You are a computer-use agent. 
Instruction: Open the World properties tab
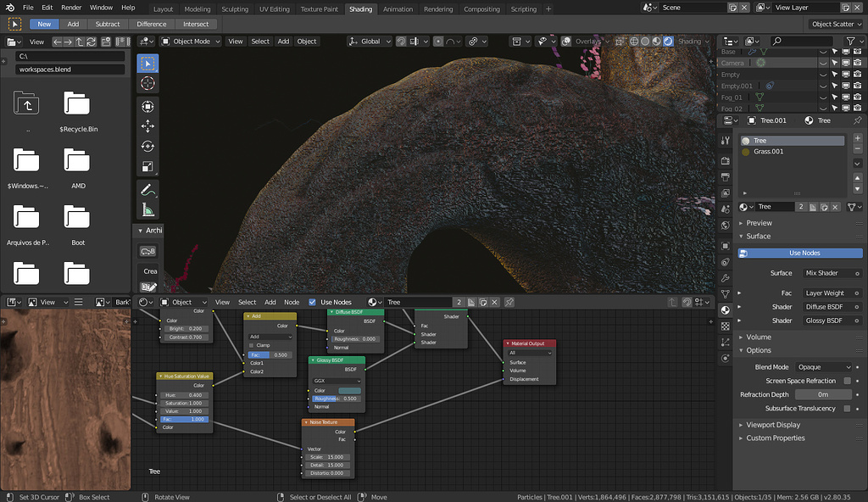pos(726,225)
